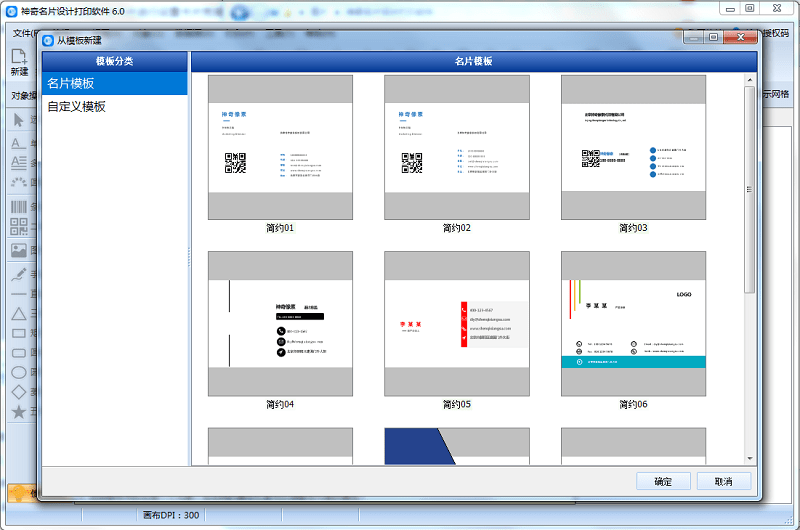Screen dimensions: 800x530
Task: Choose the 简约02 template thumbnail
Action: pos(457,147)
